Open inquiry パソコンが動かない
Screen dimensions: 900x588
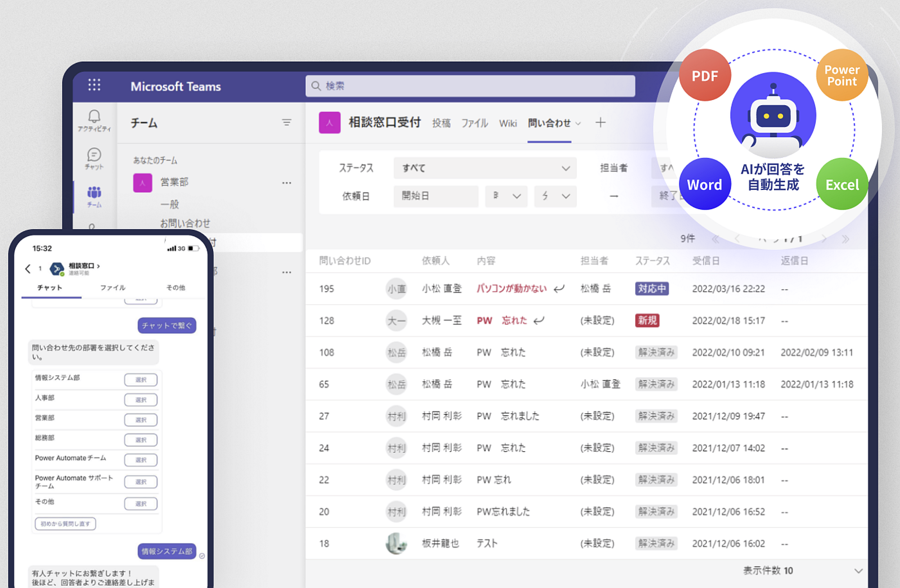(512, 288)
